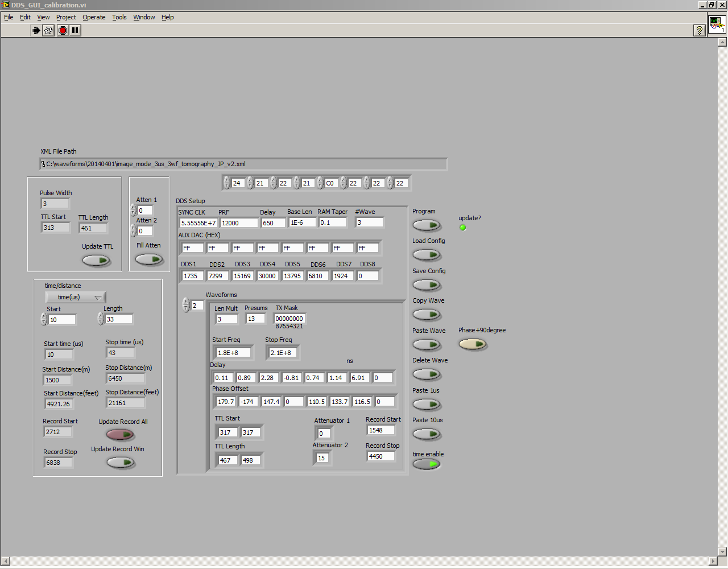The image size is (728, 569).
Task: Click the PRF input field
Action: click(238, 223)
